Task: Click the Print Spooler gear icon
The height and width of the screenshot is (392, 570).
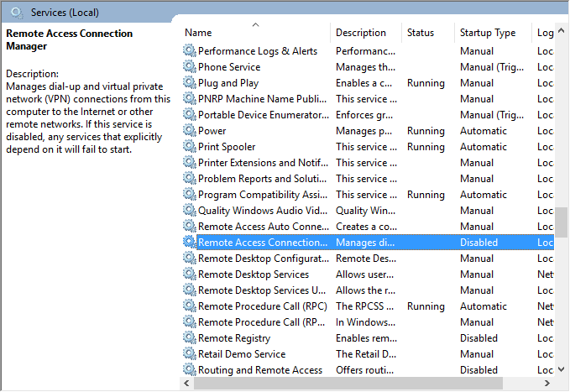Action: (190, 146)
